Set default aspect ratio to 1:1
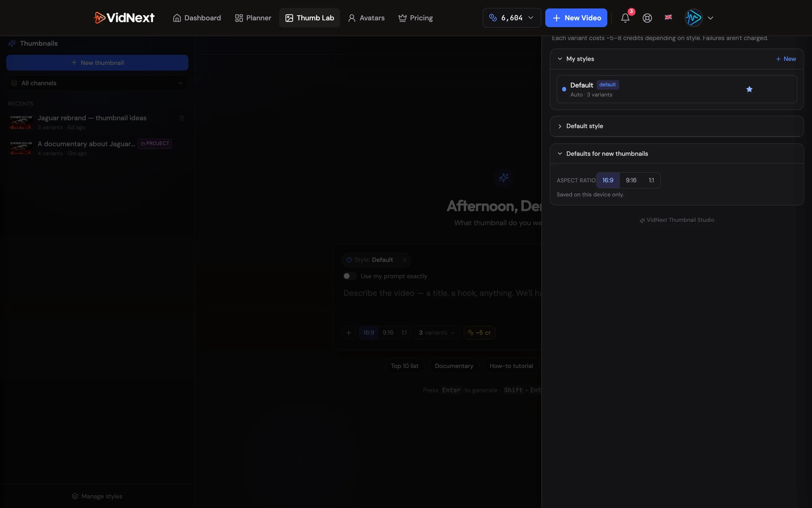The width and height of the screenshot is (812, 508). click(651, 180)
